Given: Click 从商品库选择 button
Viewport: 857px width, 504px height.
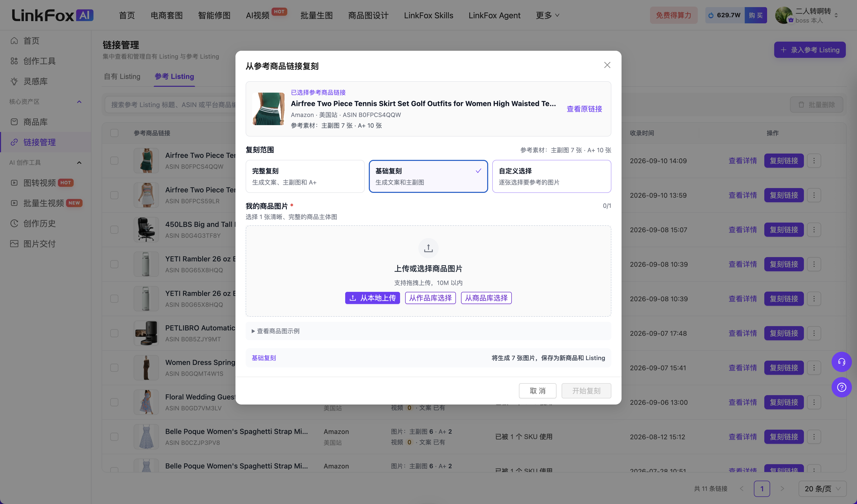Looking at the screenshot, I should (x=486, y=298).
